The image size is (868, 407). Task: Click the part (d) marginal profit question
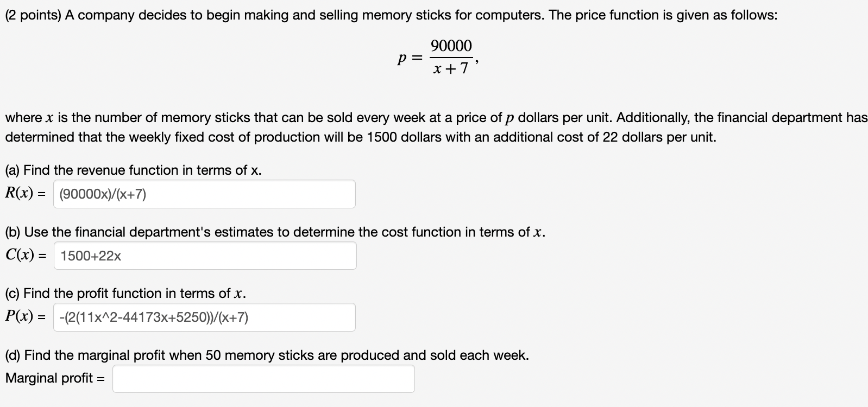pos(266,355)
